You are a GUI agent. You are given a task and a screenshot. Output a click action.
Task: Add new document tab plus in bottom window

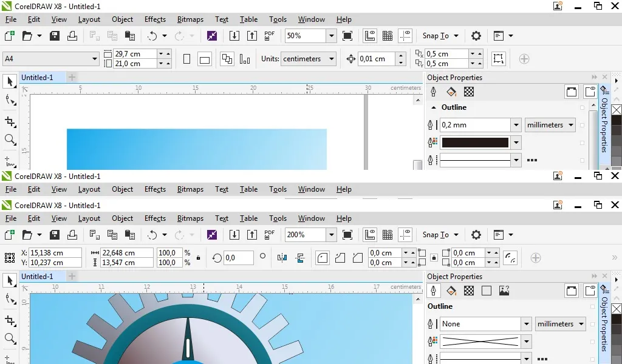pyautogui.click(x=72, y=276)
